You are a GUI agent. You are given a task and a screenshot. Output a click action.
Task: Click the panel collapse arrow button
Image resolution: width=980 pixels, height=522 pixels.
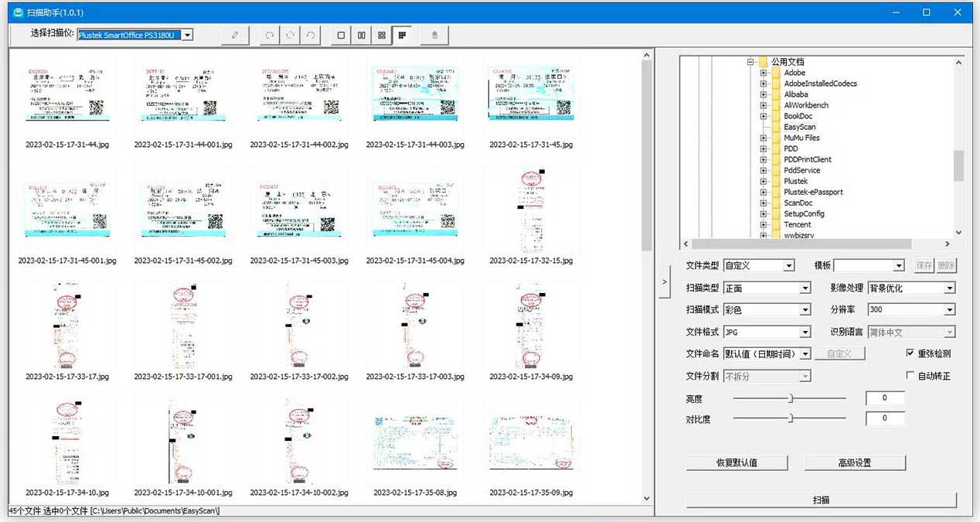(665, 282)
